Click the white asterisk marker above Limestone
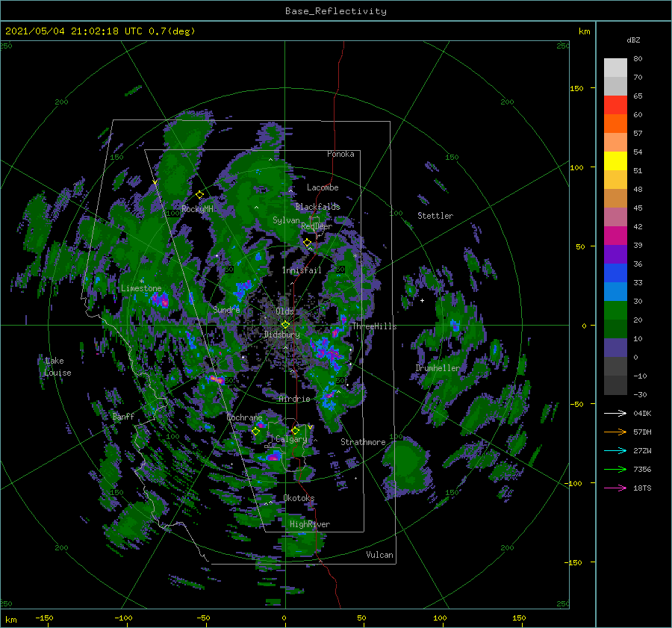This screenshot has height=628, width=672. (142, 282)
